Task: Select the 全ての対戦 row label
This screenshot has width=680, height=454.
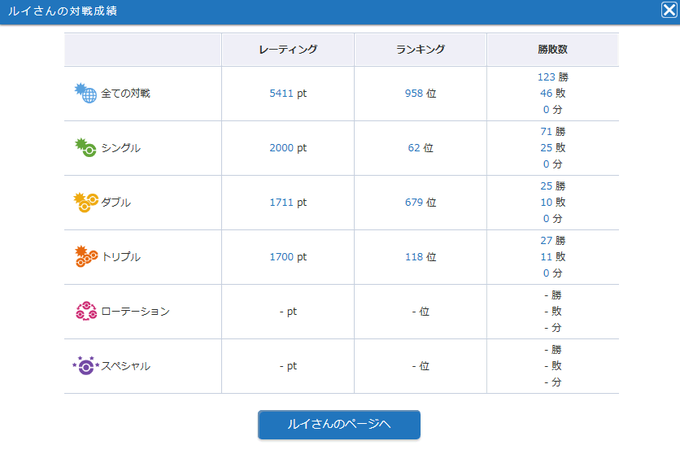Action: point(125,93)
